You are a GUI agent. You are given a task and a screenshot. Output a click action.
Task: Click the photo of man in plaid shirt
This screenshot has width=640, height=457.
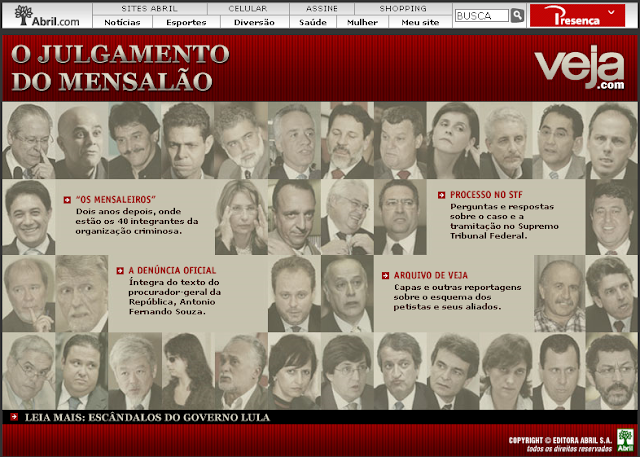[559, 294]
